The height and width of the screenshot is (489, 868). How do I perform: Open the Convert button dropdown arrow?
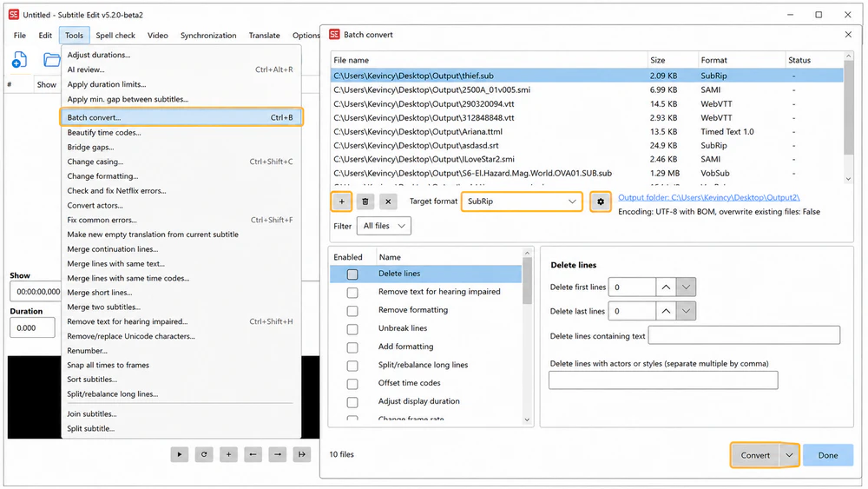[789, 455]
